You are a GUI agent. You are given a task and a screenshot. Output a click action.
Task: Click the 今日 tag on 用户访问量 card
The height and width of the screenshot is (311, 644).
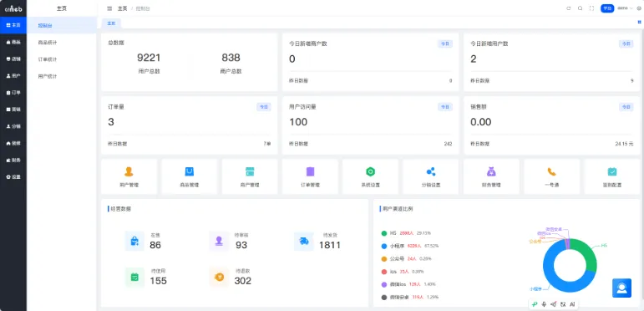[445, 107]
